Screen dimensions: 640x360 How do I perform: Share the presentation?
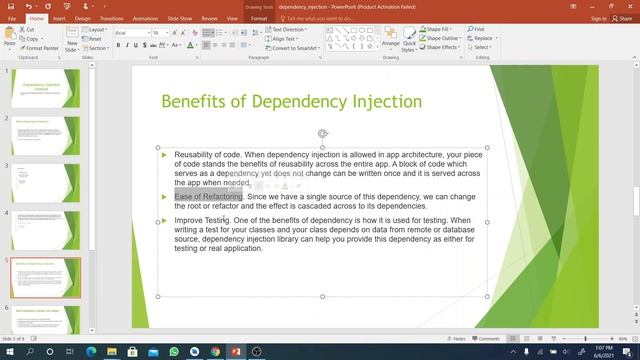pyautogui.click(x=622, y=18)
